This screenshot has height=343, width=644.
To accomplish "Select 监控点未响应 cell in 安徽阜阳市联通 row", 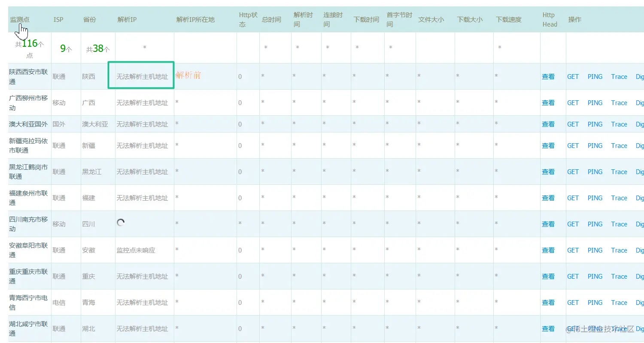I will pyautogui.click(x=136, y=250).
